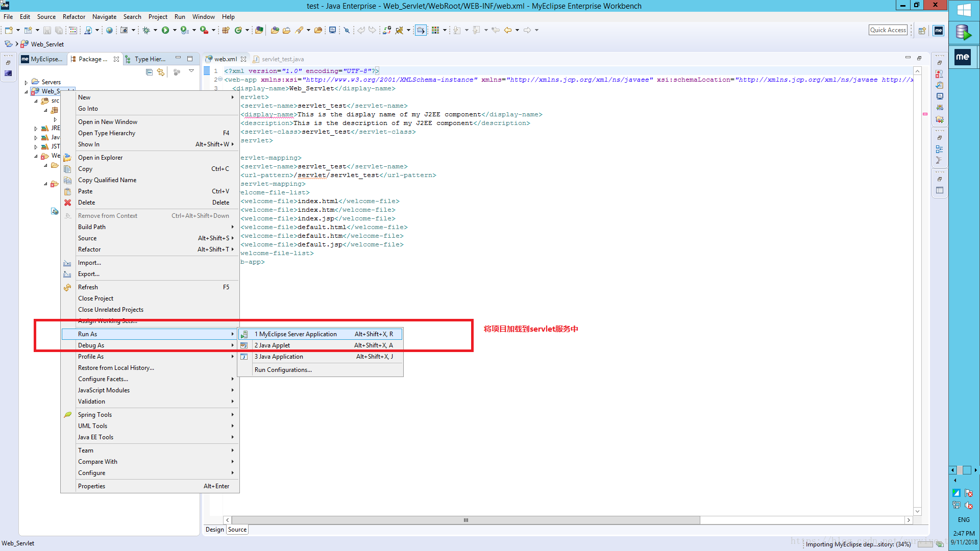Image resolution: width=980 pixels, height=551 pixels.
Task: Click the Debug bug icon in toolbar
Action: click(146, 31)
